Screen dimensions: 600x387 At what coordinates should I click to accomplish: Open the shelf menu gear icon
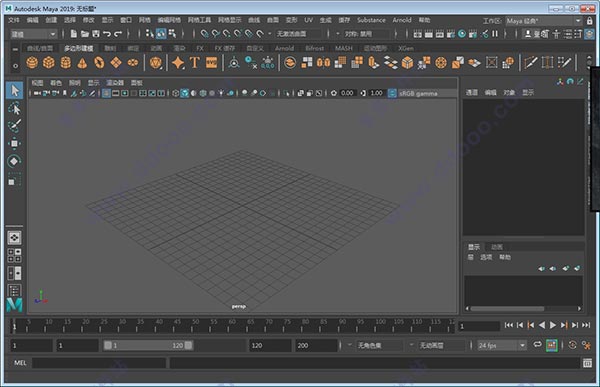pos(15,66)
